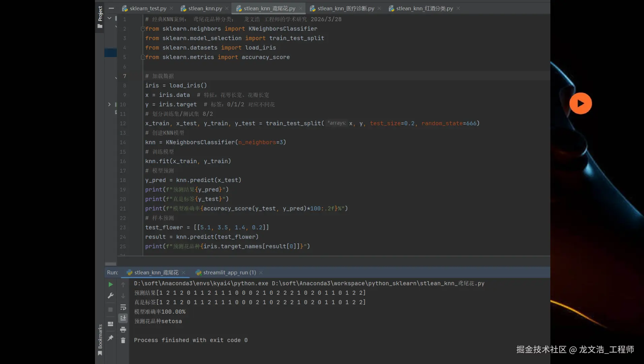
Task: Click the test_flower sample list line
Action: 207,227
